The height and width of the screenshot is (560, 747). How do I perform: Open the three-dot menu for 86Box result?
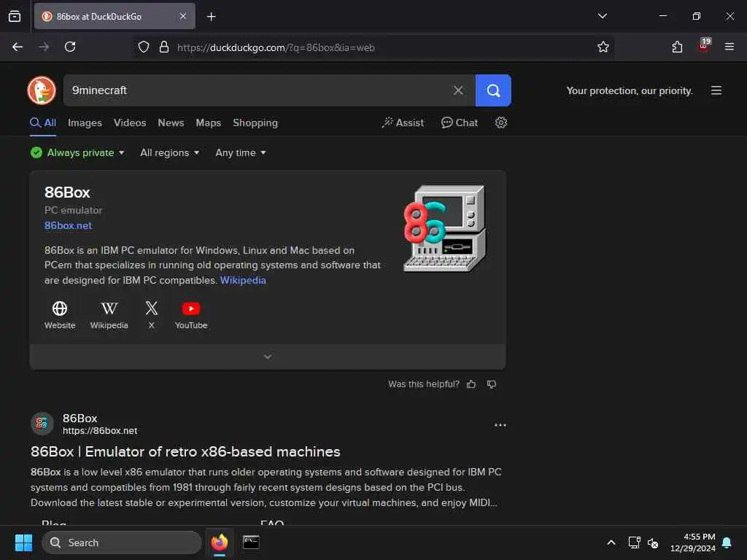coord(500,425)
